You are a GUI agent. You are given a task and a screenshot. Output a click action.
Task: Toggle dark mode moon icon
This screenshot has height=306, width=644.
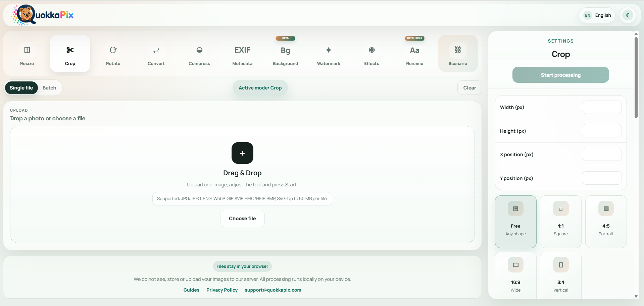(628, 15)
